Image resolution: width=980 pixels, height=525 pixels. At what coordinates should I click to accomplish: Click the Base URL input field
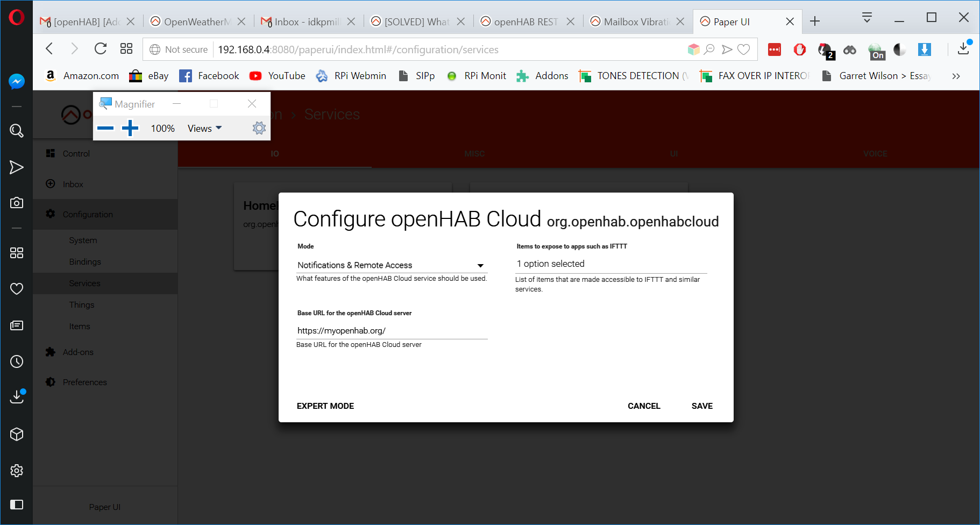coord(392,331)
